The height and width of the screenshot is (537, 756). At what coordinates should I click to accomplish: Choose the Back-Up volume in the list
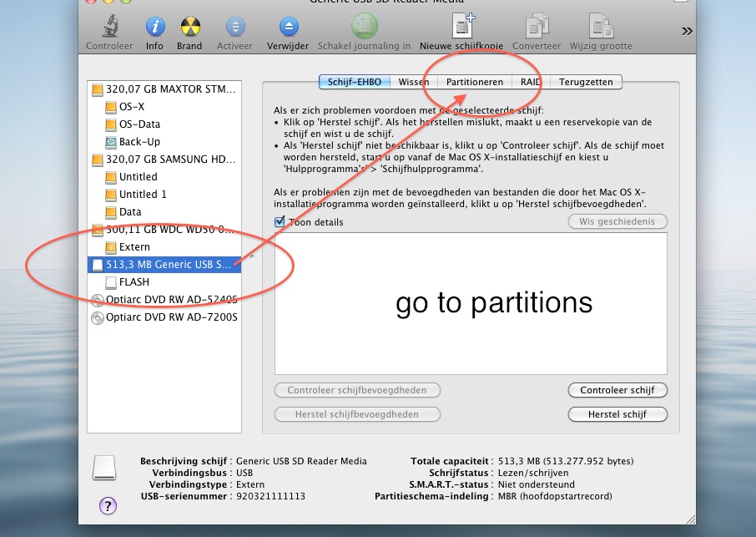(x=139, y=142)
